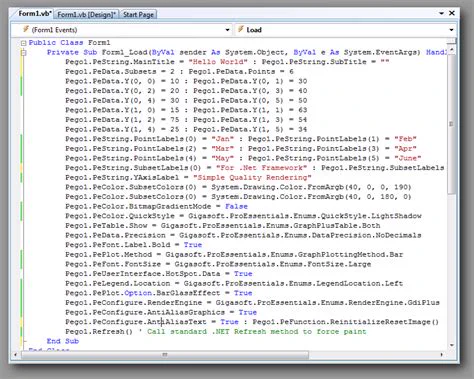Image resolution: width=474 pixels, height=379 pixels.
Task: Switch to the Start Page tab
Action: (x=138, y=14)
